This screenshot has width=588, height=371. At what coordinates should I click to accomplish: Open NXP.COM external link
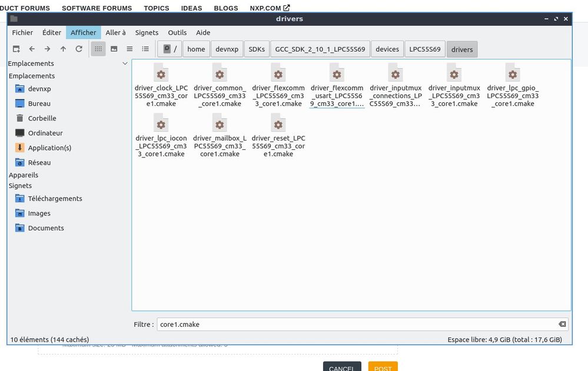click(270, 8)
